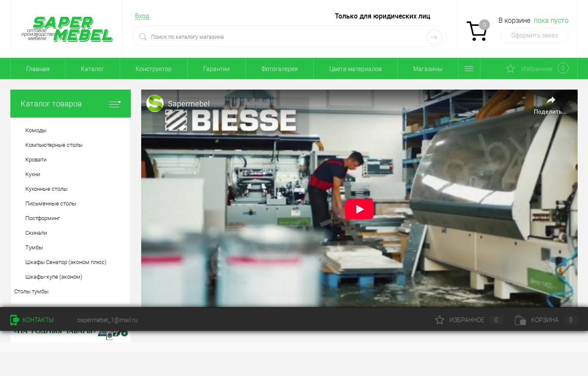588x376 pixels.
Task: Click the magnifier icon in search bar
Action: (x=143, y=37)
